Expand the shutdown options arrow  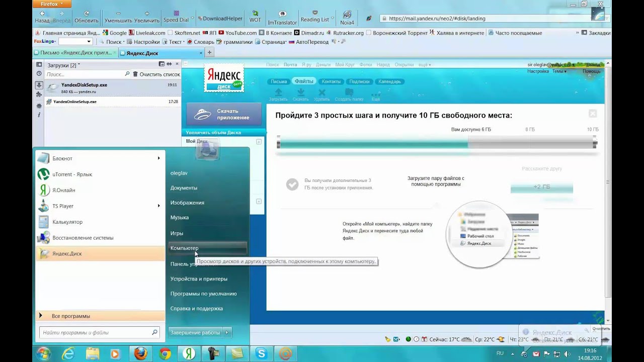[227, 332]
